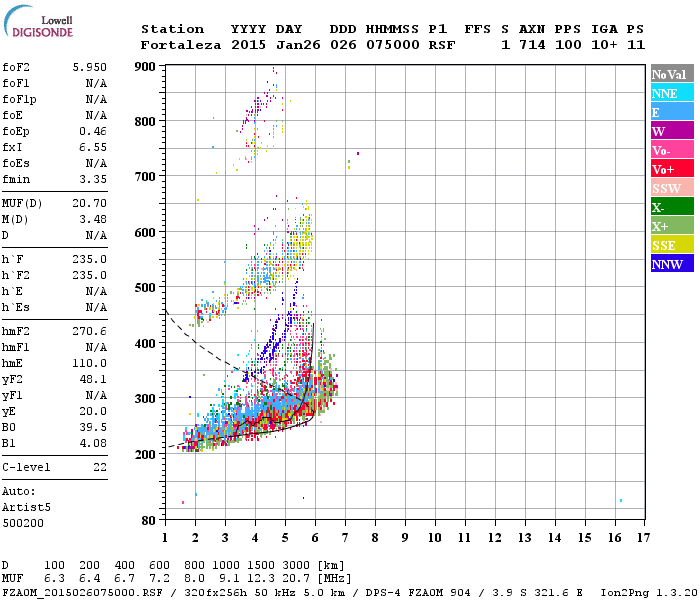Screen dimensions: 700x600
Task: Pick the SSW legend swatch
Action: click(672, 188)
